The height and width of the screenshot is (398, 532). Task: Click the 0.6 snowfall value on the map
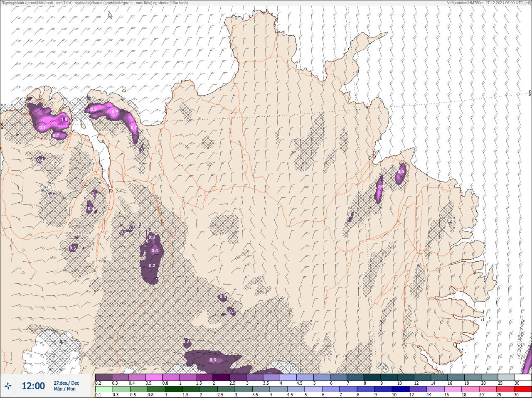pyautogui.click(x=379, y=187)
